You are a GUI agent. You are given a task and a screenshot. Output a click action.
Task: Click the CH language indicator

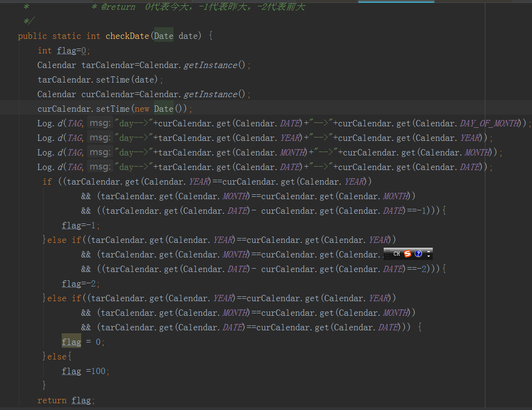(396, 254)
